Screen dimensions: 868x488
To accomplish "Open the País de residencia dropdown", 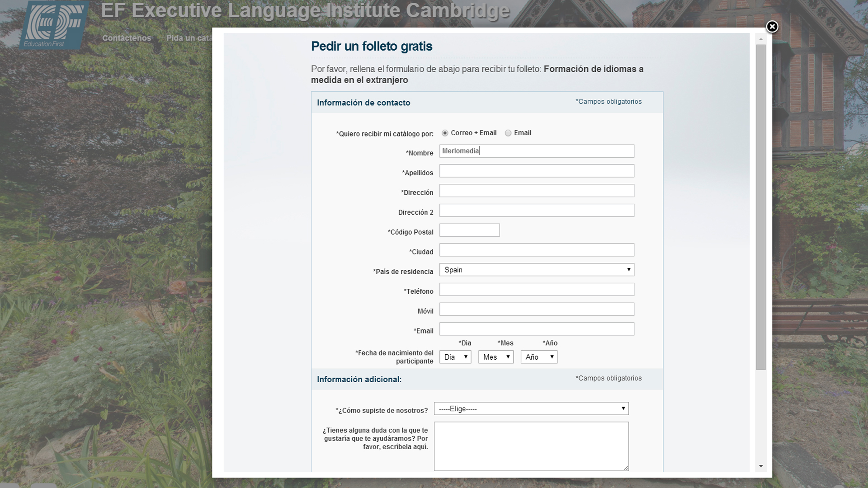I will pos(536,270).
